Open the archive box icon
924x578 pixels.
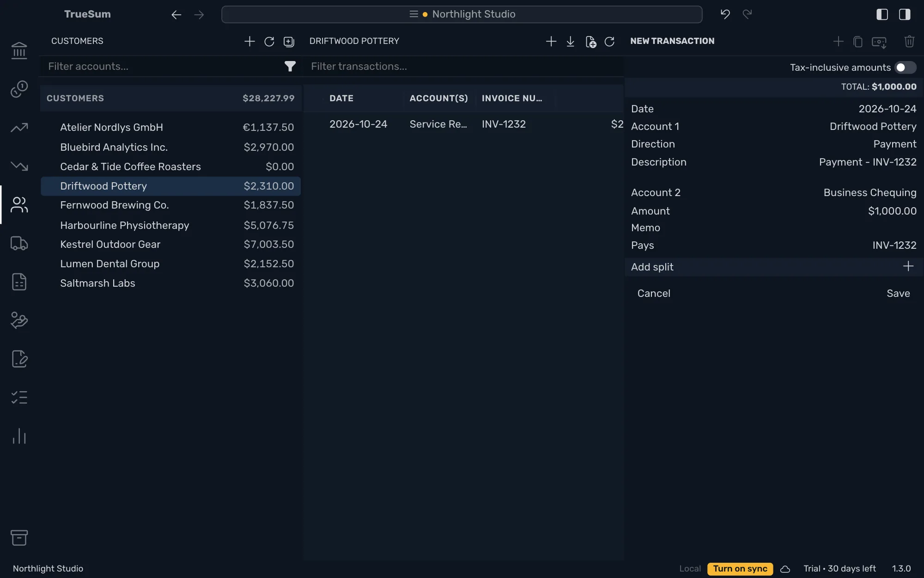[x=19, y=537]
